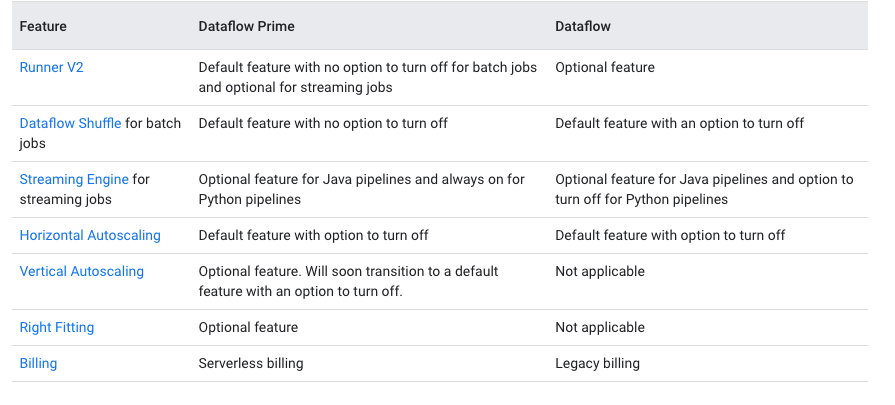
Task: Click the Feature column header
Action: coord(43,26)
